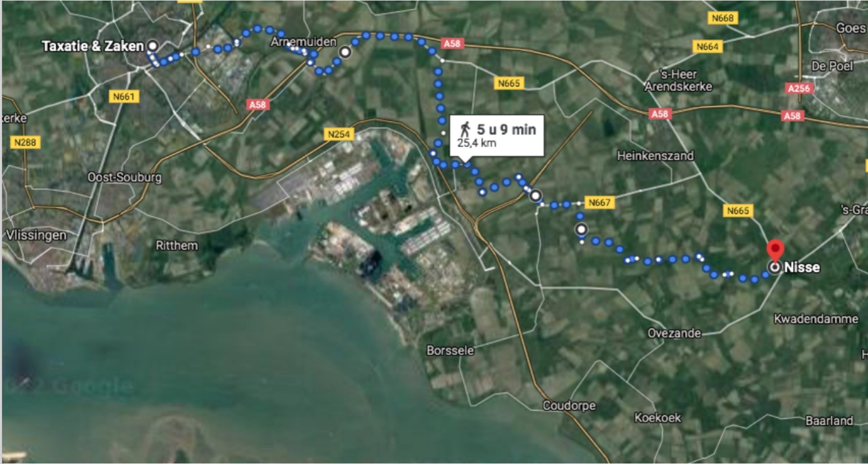Viewport: 868px width, 464px height.
Task: Select the waypoint circle left of N667
Action: coord(536,196)
